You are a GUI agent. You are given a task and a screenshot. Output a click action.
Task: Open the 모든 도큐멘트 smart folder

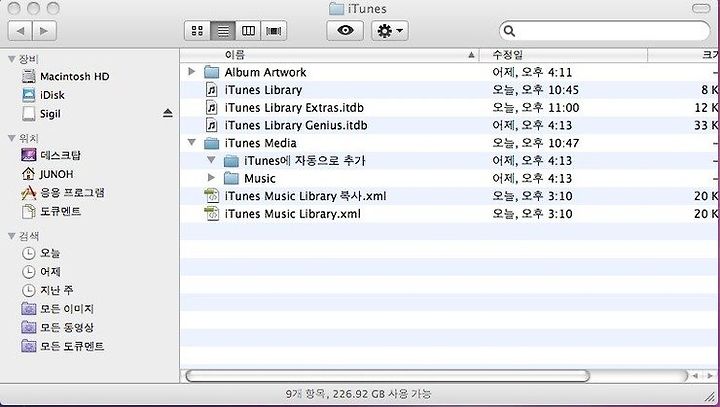click(63, 346)
